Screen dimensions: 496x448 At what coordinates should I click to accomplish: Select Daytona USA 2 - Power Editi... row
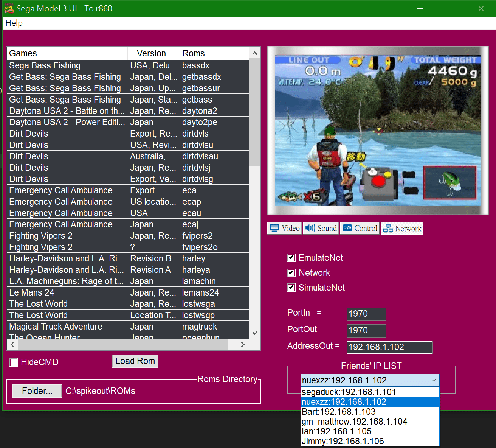(x=128, y=122)
